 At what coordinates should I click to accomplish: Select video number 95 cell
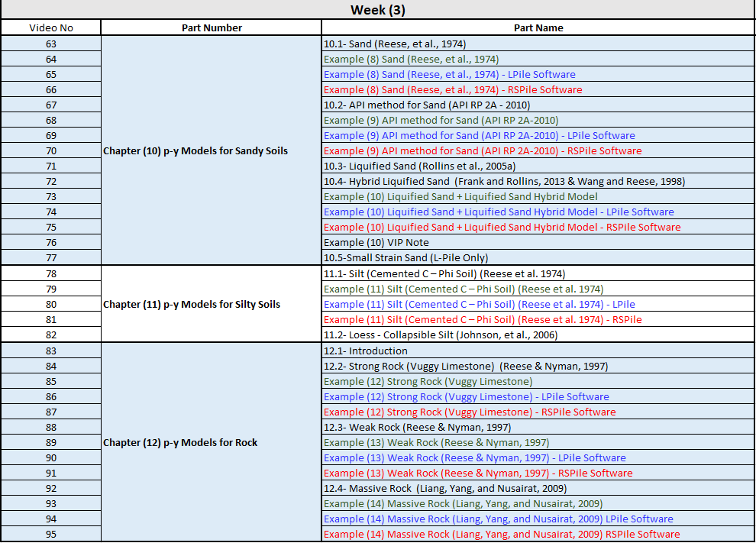click(x=51, y=534)
